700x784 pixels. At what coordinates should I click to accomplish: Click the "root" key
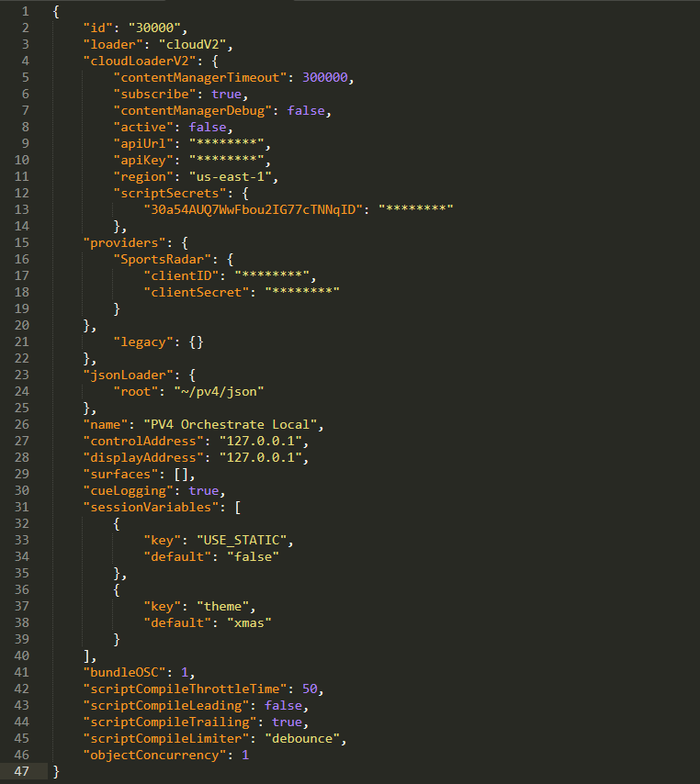pos(136,391)
